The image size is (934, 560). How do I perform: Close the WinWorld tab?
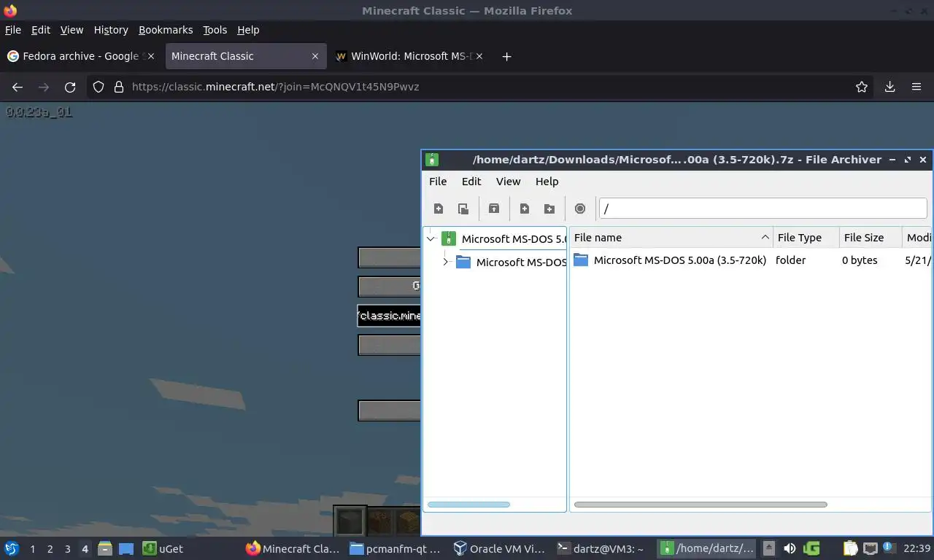tap(479, 56)
